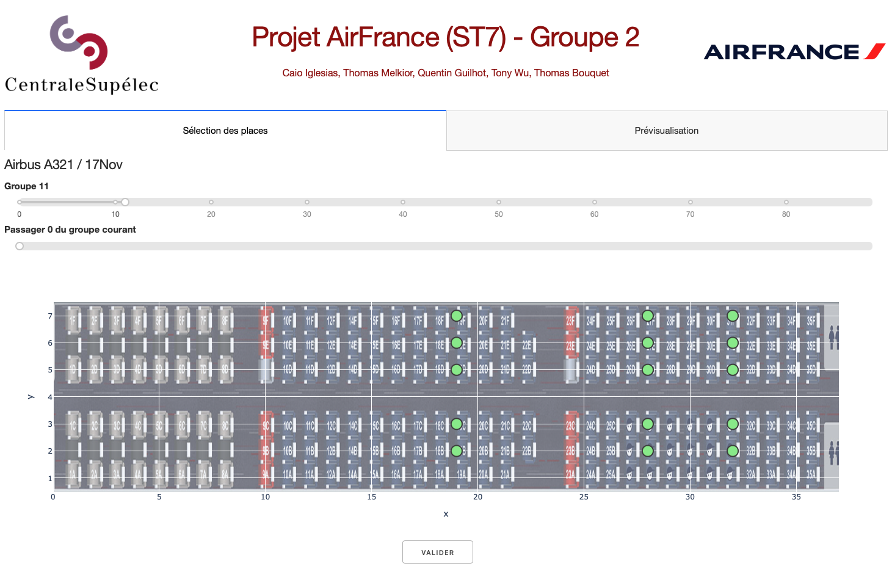Pick the green seat dot at 31B

[x=733, y=451]
